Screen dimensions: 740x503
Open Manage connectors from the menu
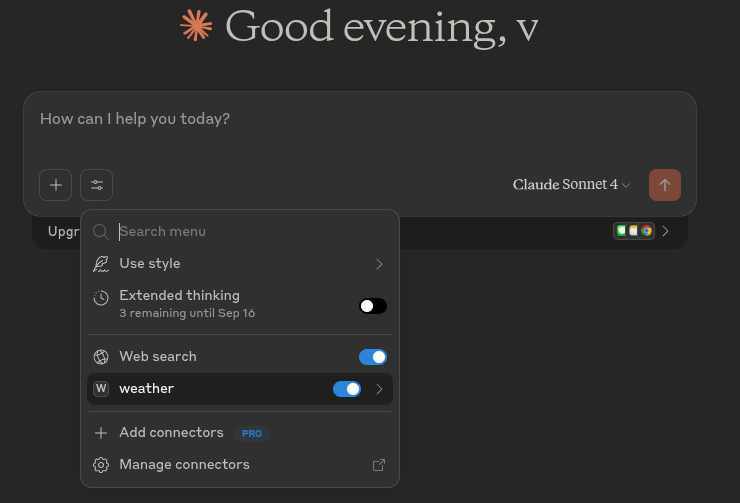(240, 465)
